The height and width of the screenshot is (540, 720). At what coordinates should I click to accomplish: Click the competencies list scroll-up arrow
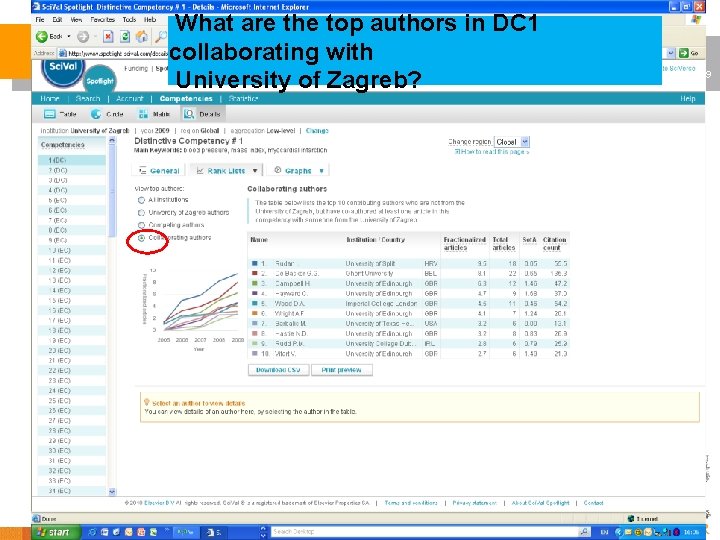pyautogui.click(x=112, y=141)
